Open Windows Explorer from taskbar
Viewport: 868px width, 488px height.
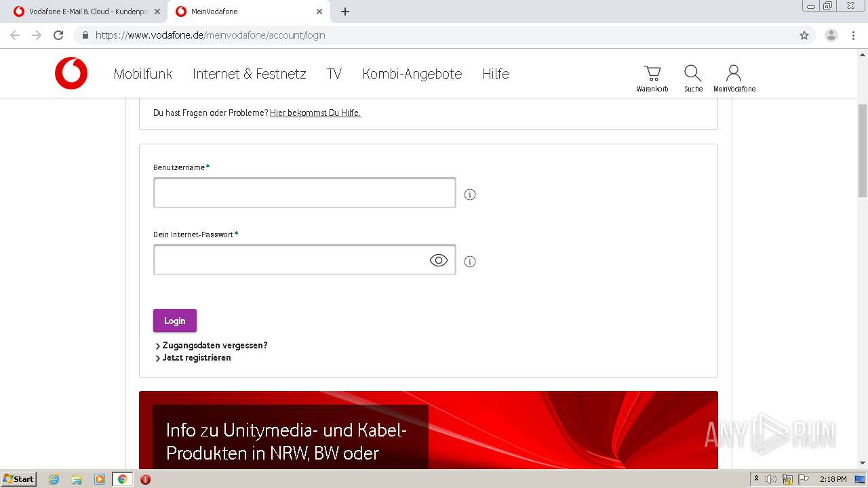[x=77, y=479]
